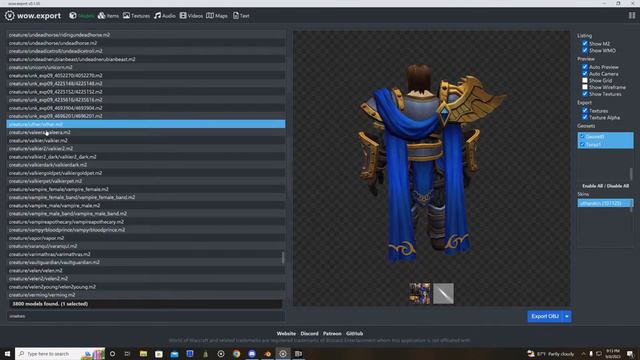Select creature/valkierdark/valkierdark.m2 model

[x=146, y=165]
